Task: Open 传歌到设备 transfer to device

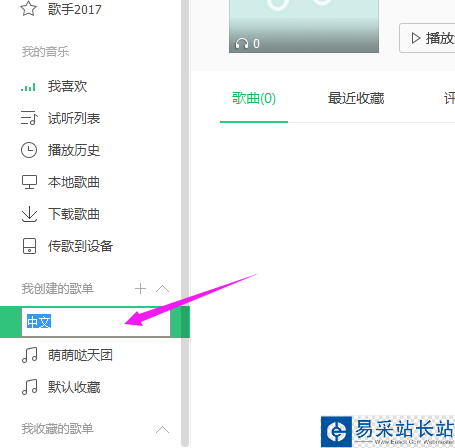Action: coord(80,246)
